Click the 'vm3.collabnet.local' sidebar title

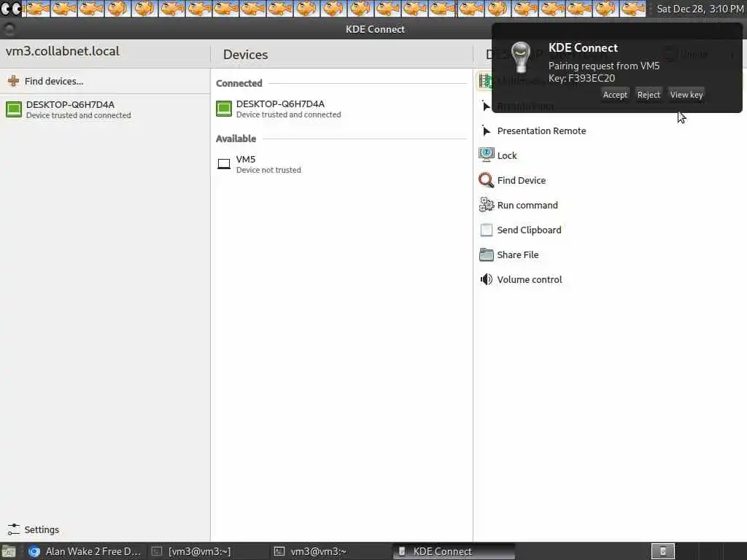[x=63, y=52]
